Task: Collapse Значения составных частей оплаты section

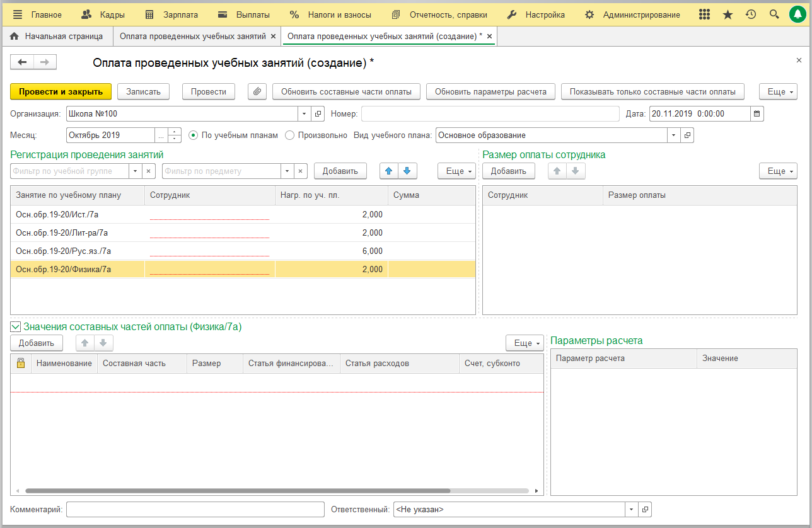Action: (15, 327)
